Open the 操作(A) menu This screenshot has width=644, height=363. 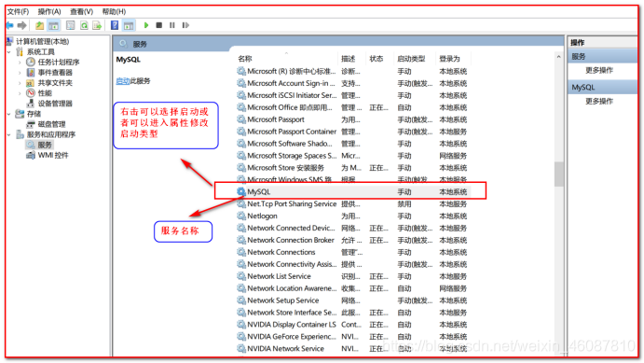coord(49,11)
